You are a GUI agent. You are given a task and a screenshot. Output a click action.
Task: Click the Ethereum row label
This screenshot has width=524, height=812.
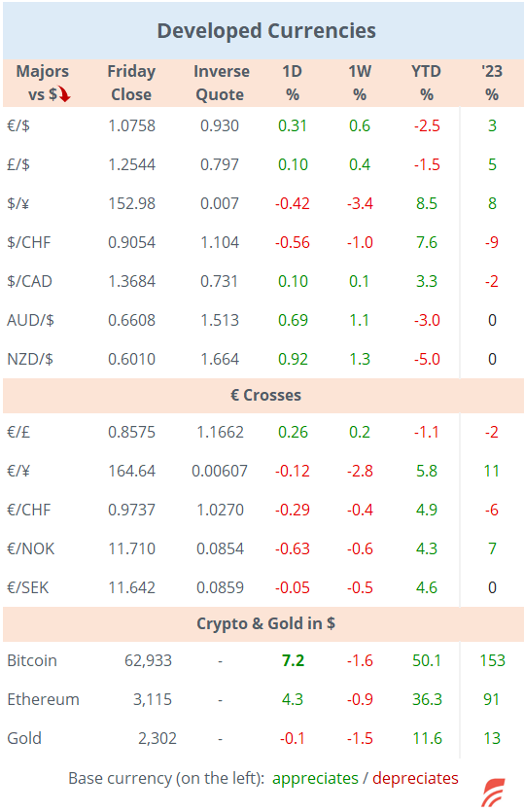click(43, 699)
